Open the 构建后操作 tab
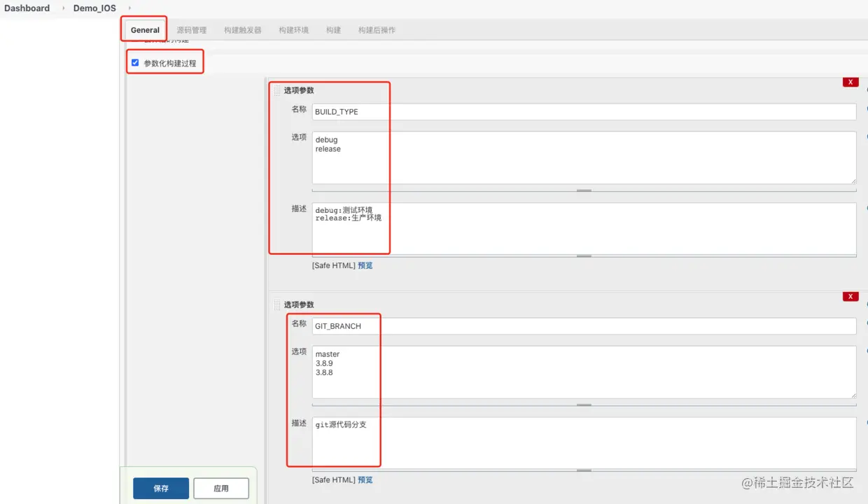 coord(377,30)
